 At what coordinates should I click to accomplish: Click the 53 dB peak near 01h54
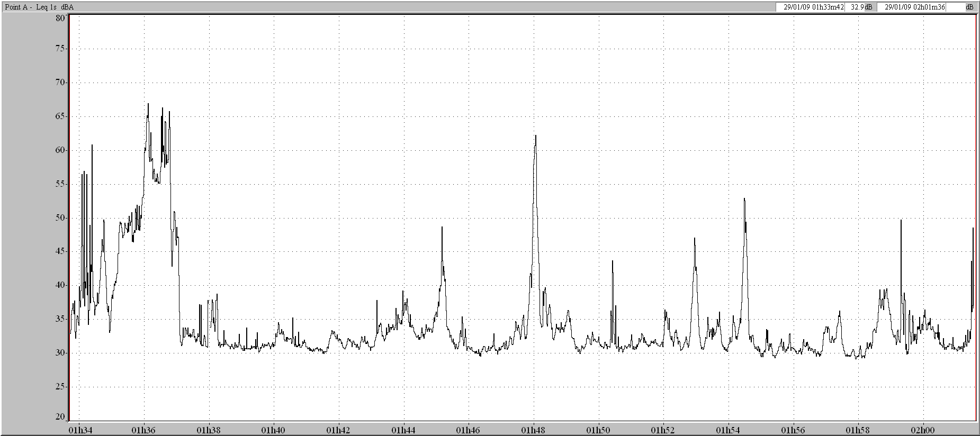pyautogui.click(x=744, y=199)
